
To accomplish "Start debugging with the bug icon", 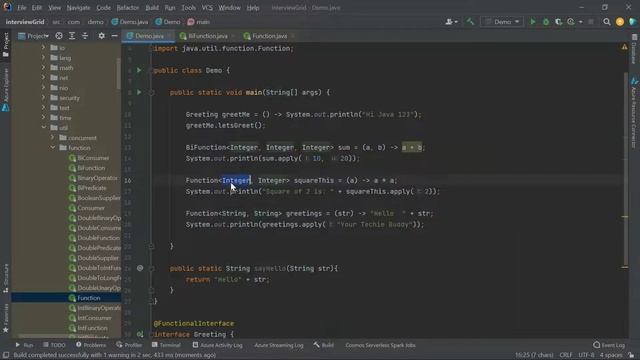I will (546, 22).
